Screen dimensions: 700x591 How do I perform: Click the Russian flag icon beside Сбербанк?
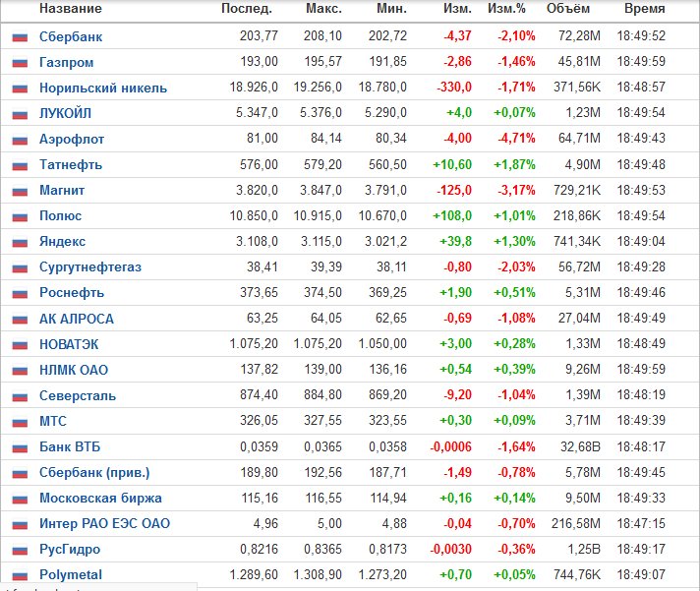[20, 37]
